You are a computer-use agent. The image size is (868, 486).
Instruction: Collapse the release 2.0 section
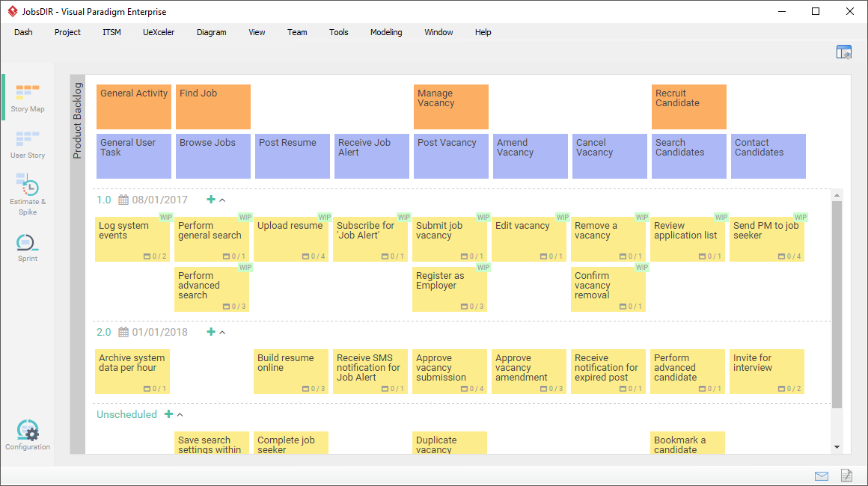(222, 333)
